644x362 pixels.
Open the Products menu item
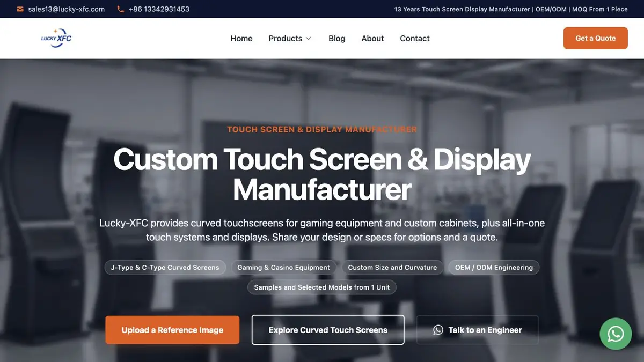pos(285,39)
